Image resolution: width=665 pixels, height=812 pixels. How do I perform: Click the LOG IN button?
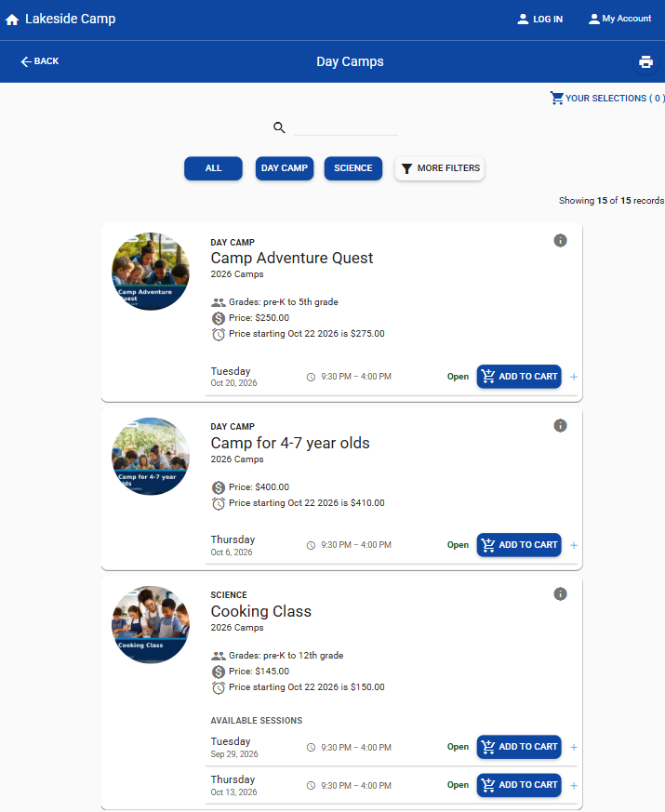[x=540, y=20]
